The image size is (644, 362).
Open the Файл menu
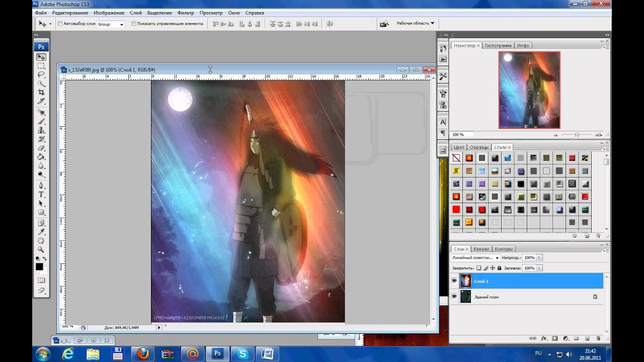pyautogui.click(x=41, y=13)
